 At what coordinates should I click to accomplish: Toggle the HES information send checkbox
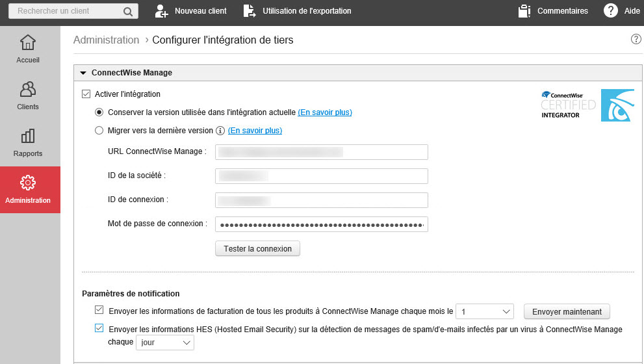coord(99,330)
